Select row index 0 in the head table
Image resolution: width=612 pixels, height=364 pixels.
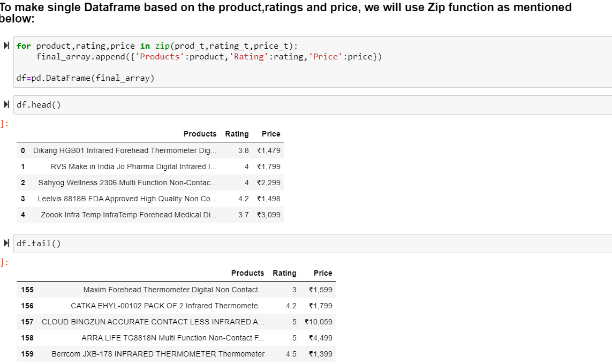[22, 150]
